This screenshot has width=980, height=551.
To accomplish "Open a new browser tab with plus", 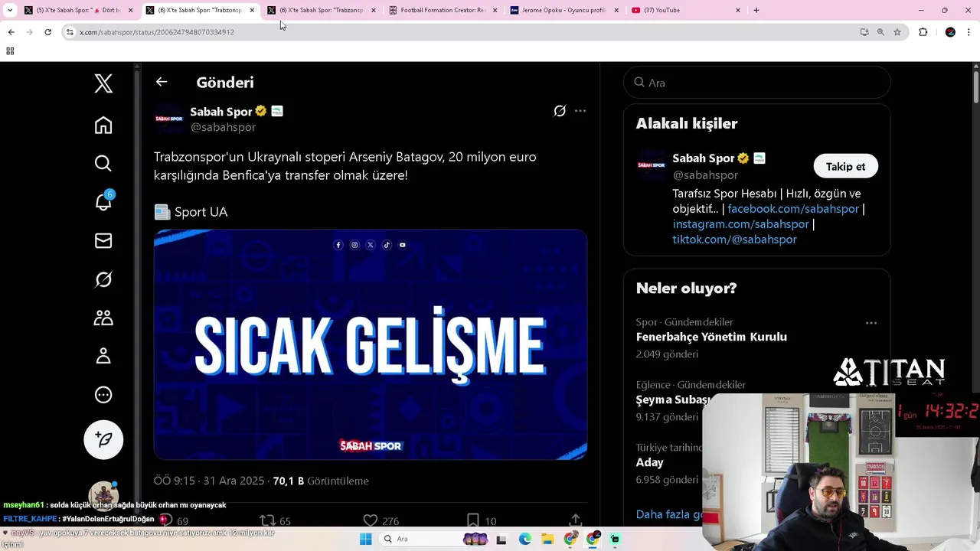I will point(756,10).
